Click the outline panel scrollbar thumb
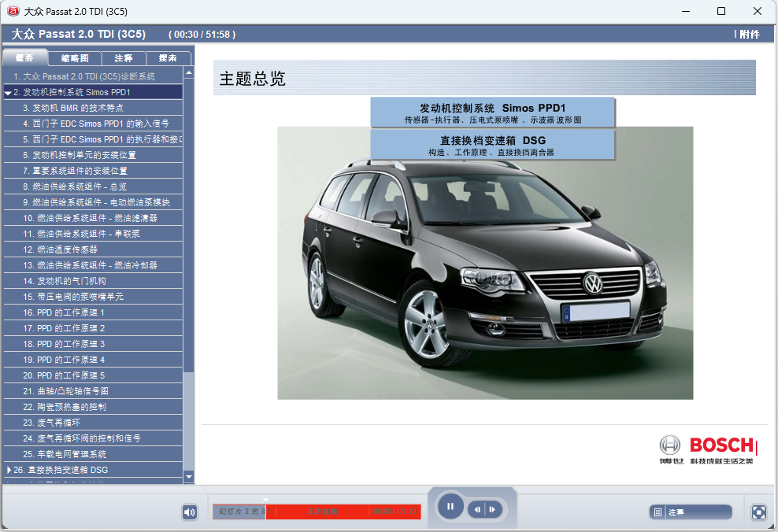 pos(188,226)
